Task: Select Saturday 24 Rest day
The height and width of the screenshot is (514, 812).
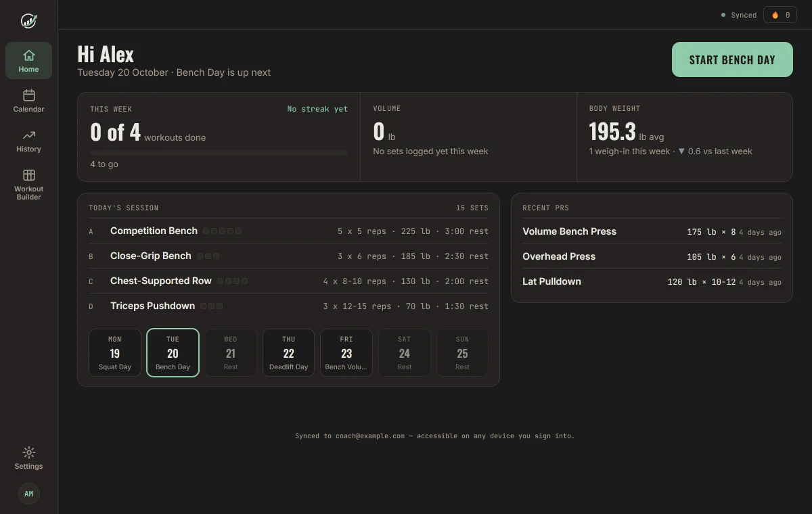Action: pyautogui.click(x=405, y=352)
